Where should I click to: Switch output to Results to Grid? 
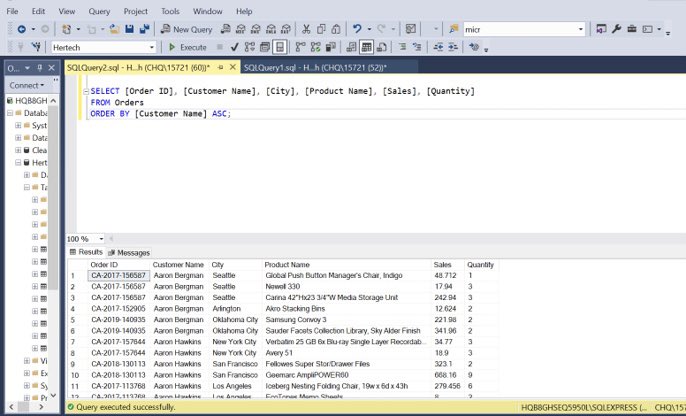[x=367, y=47]
